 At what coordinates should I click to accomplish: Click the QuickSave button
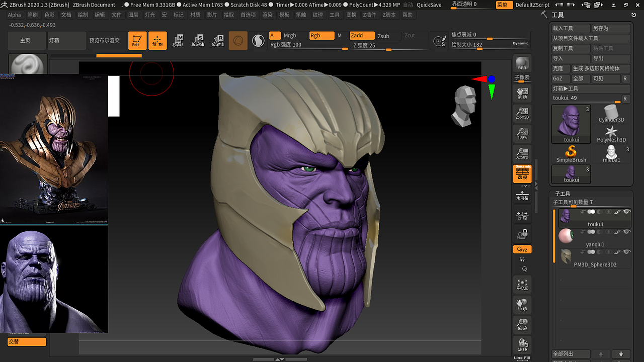(429, 5)
